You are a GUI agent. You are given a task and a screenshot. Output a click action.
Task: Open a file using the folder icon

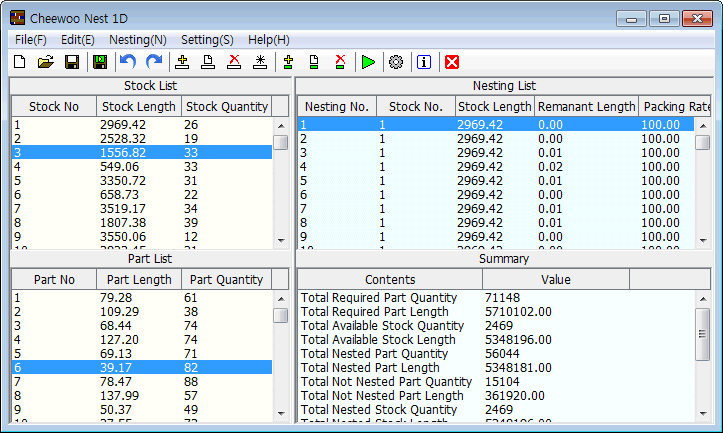point(46,62)
